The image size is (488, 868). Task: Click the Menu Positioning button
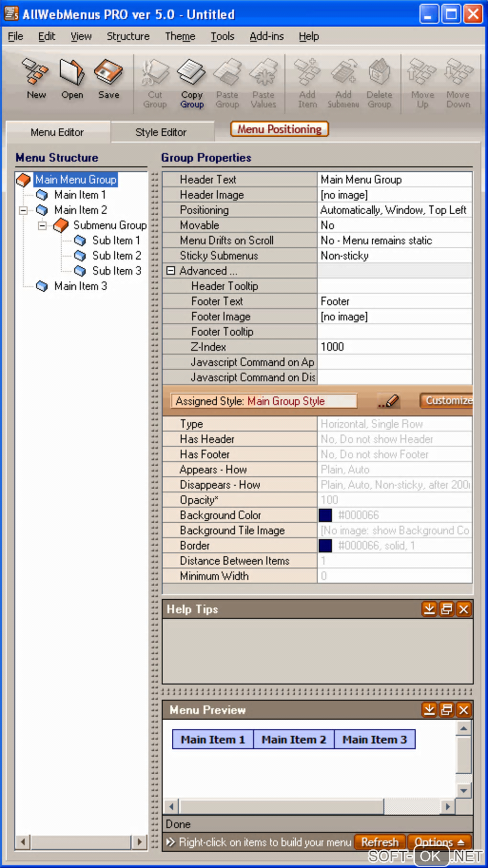pos(279,129)
